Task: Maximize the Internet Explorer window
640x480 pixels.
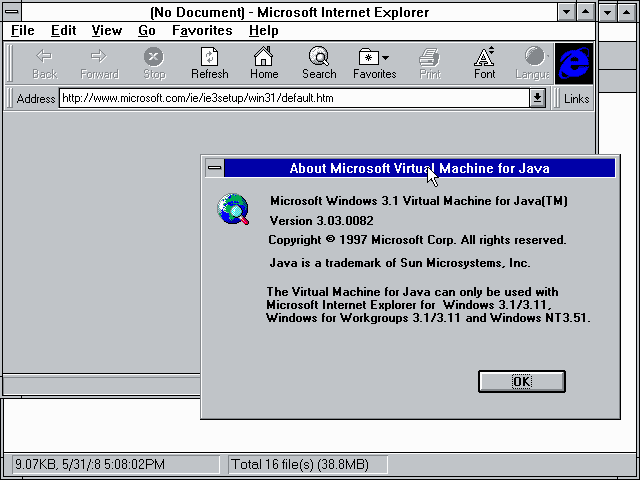Action: coord(585,12)
